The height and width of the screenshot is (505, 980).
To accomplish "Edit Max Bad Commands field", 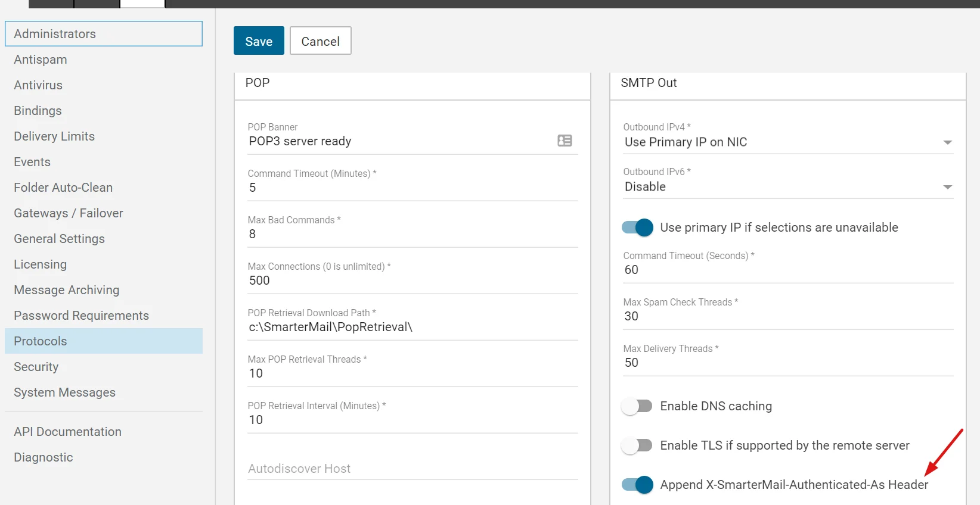I will click(413, 234).
